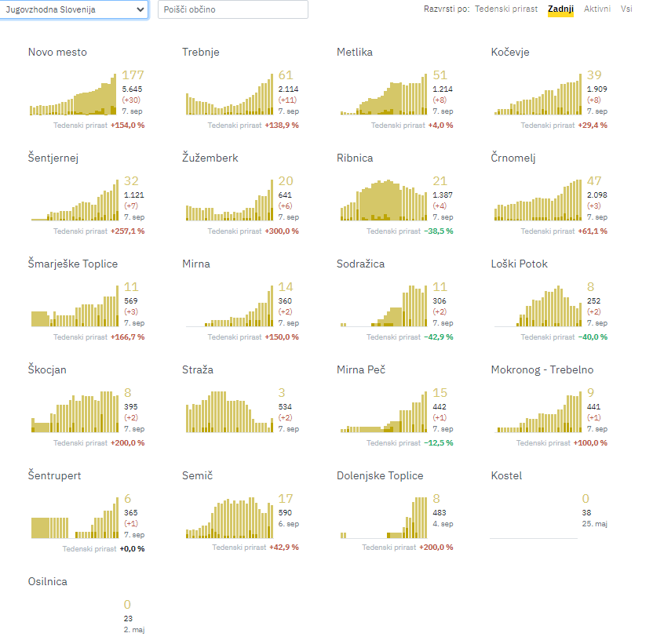
Task: Click the Semič bar chart
Action: (229, 518)
